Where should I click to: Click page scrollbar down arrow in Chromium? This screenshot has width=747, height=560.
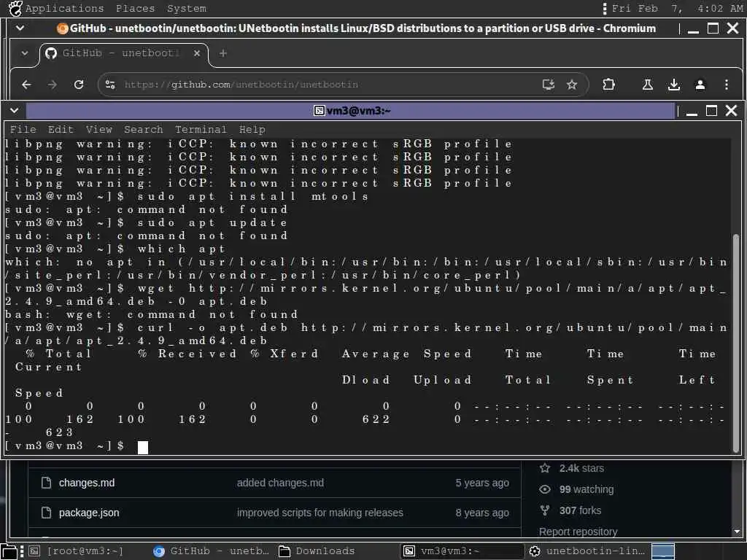pos(737,532)
